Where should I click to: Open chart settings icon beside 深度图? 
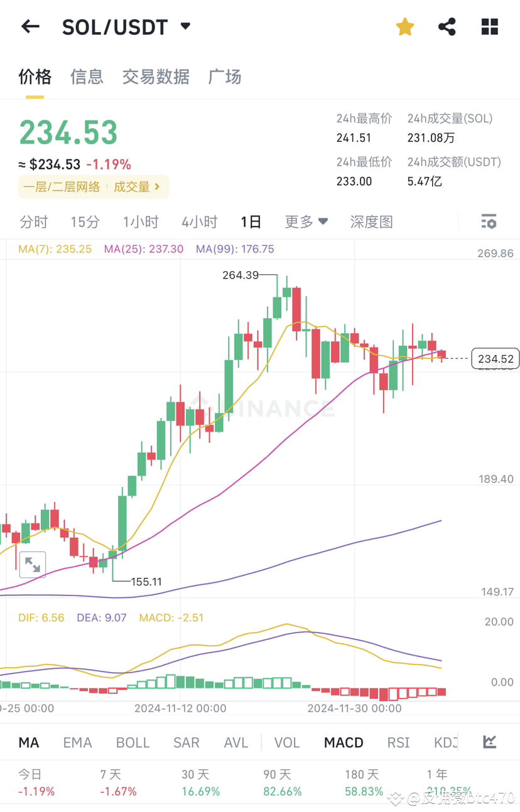(x=488, y=222)
